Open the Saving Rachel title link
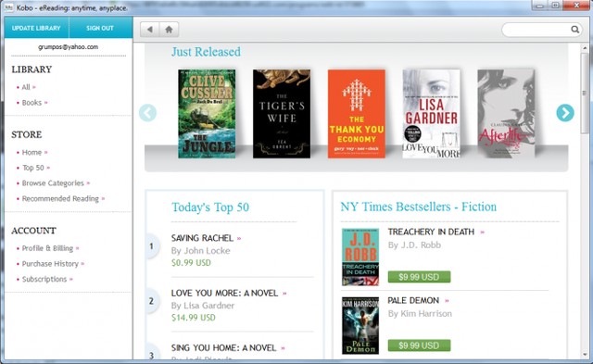Screen dimensions: 593x364 [x=202, y=238]
